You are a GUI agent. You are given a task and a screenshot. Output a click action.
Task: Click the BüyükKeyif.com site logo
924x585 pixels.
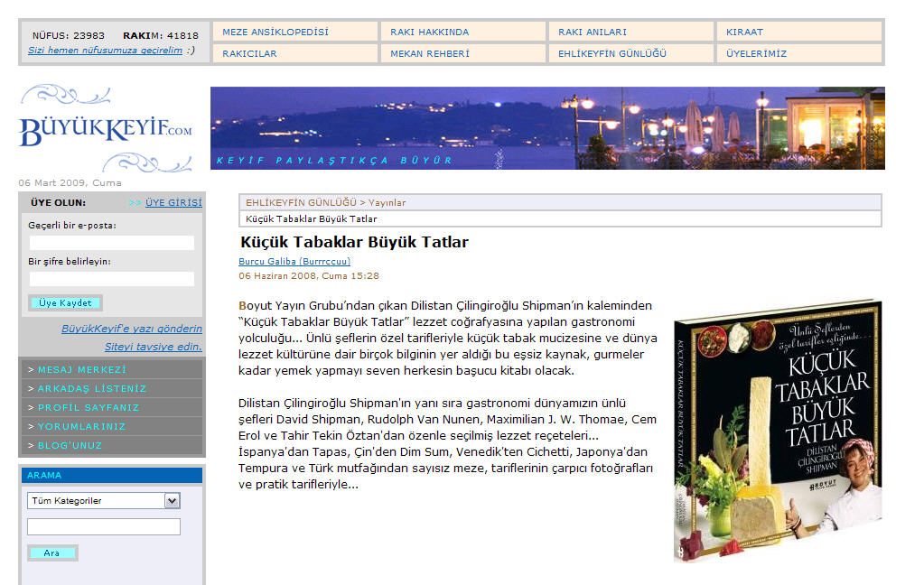pyautogui.click(x=106, y=130)
